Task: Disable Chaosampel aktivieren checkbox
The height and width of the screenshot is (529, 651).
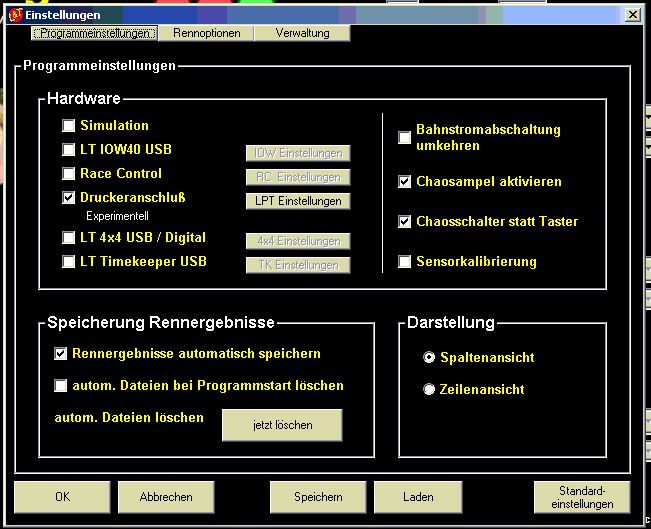Action: click(x=405, y=182)
